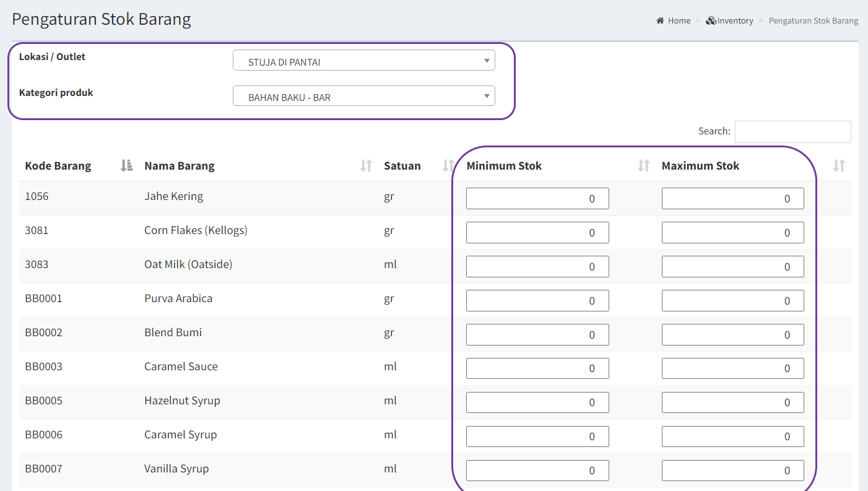The width and height of the screenshot is (868, 491).
Task: Edit Minimum Stok for Oat Milk (Oatside)
Action: tap(537, 267)
